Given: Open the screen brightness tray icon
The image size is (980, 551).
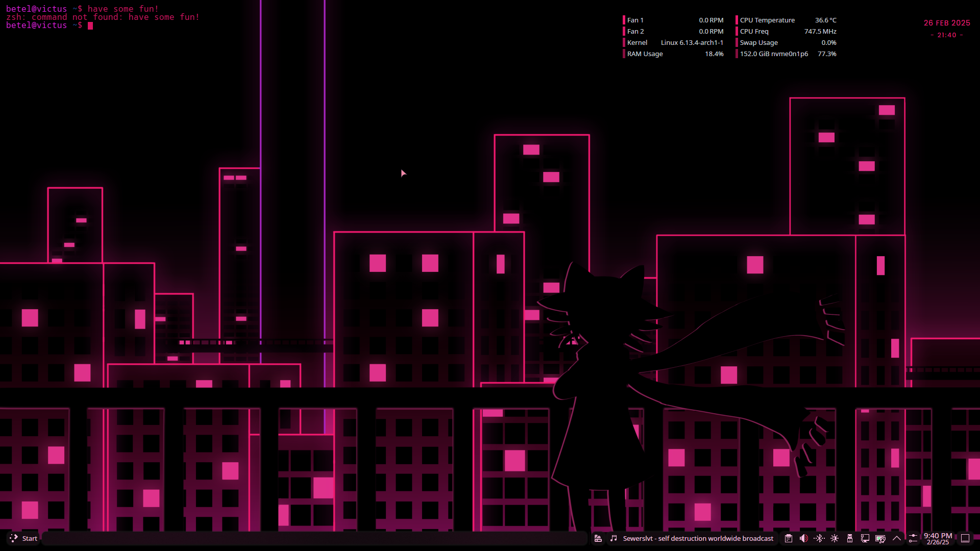Looking at the screenshot, I should (835, 538).
